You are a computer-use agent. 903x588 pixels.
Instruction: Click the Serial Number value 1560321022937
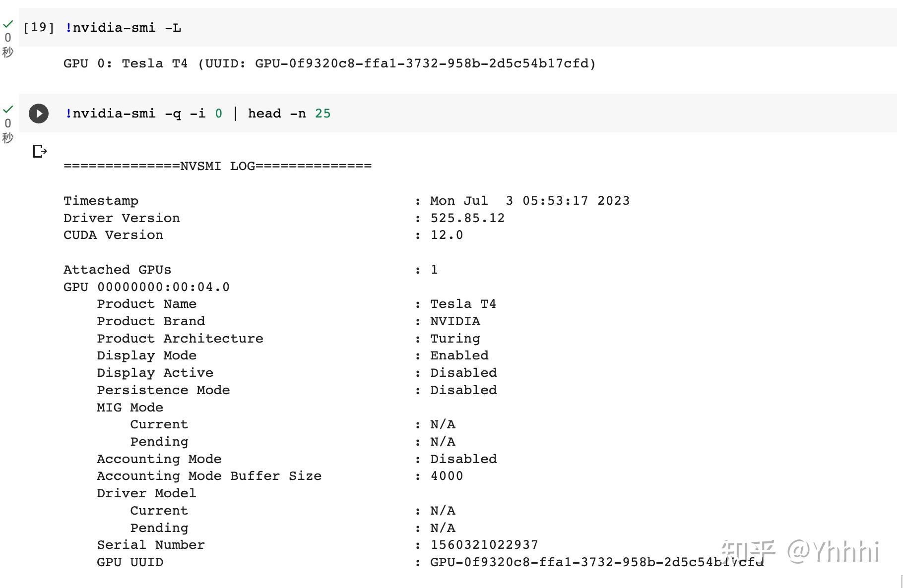(484, 545)
